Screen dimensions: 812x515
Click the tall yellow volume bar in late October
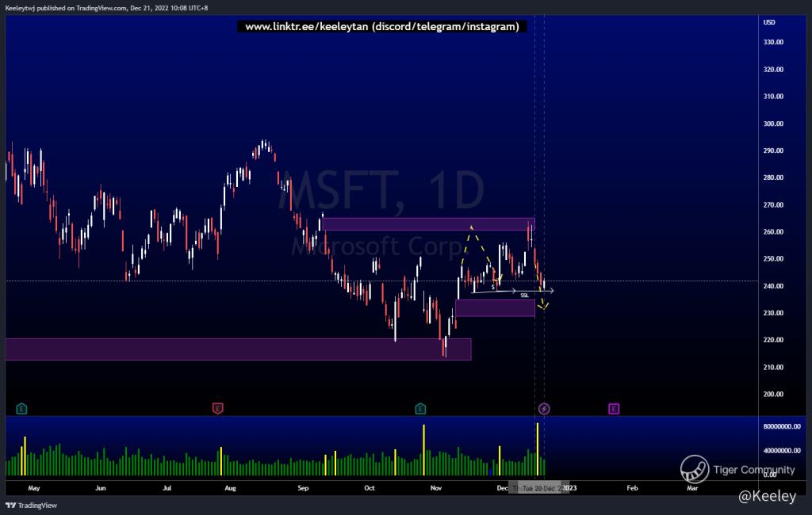pos(423,450)
